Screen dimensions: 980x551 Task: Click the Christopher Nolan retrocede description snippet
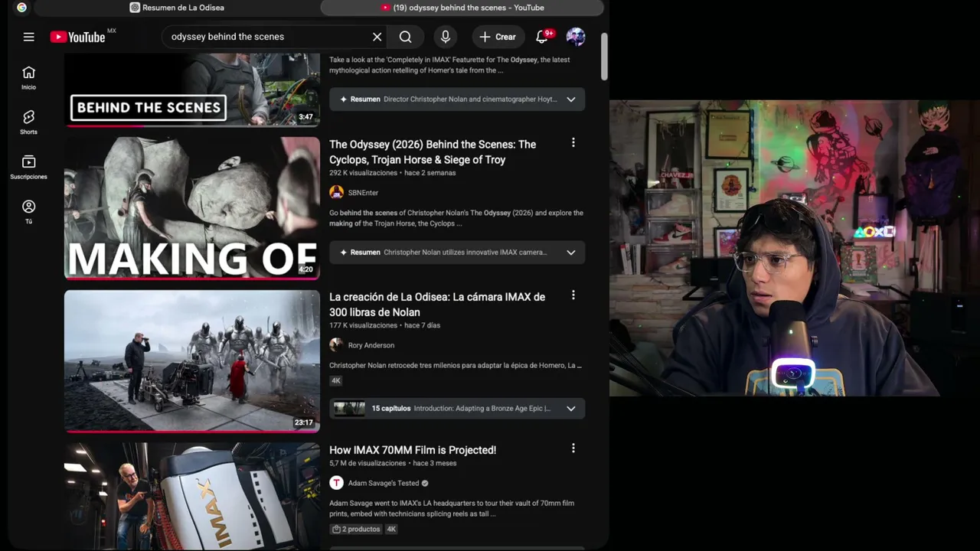[456, 366]
